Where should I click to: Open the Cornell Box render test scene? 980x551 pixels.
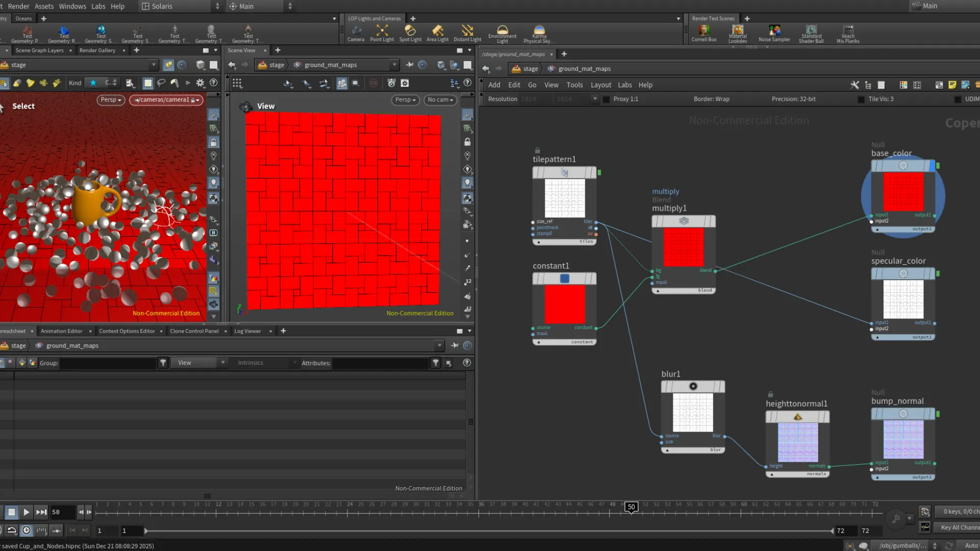[704, 33]
